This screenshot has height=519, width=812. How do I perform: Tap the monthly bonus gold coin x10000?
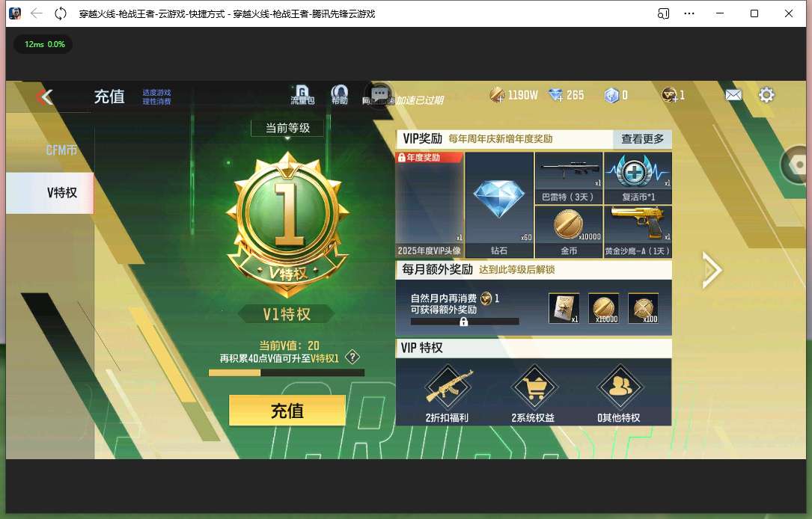tap(604, 308)
